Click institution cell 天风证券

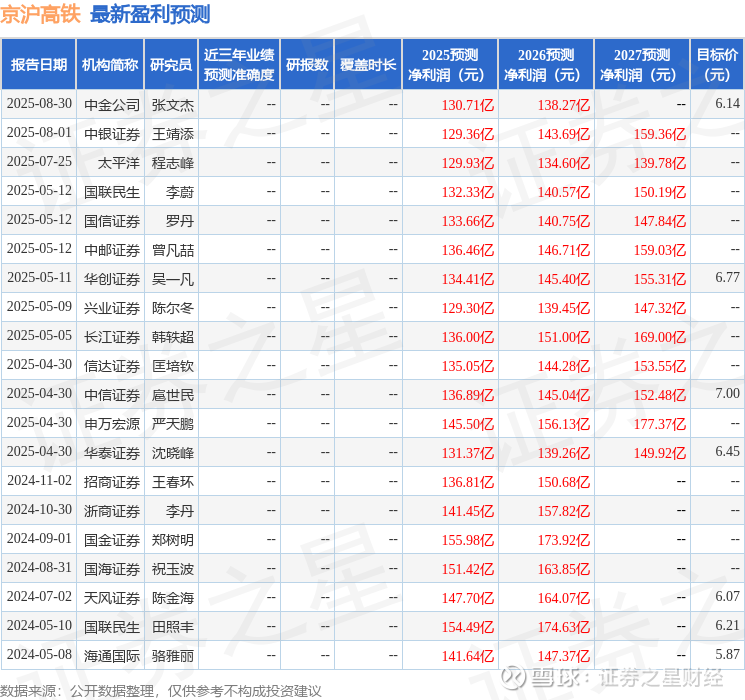tap(112, 598)
